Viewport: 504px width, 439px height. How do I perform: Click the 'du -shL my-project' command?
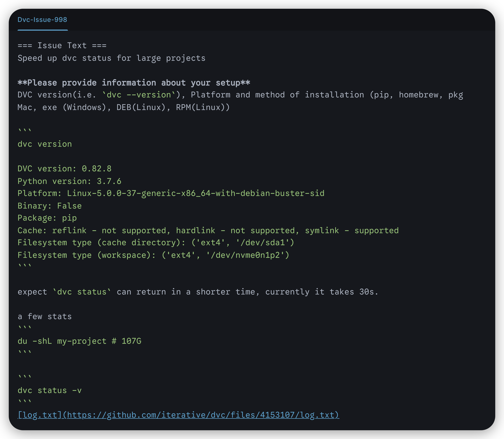79,341
